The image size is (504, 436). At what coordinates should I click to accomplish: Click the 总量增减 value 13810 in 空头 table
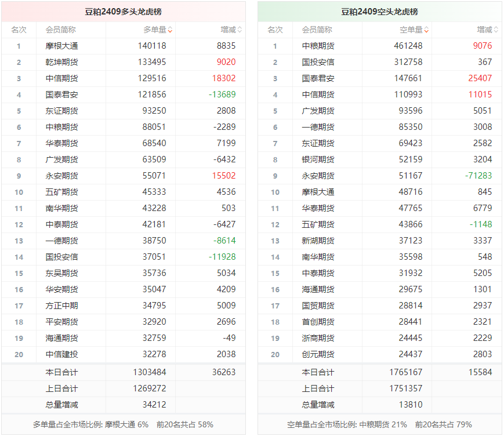tap(411, 405)
